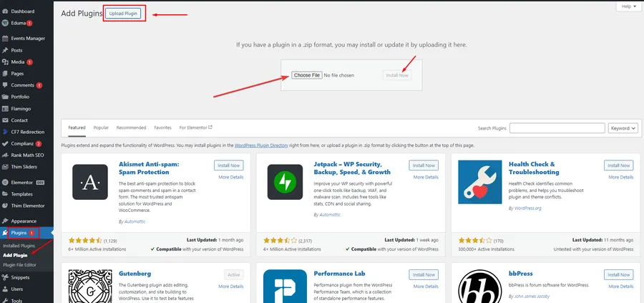
Task: Click the Eduma sidebar icon
Action: pyautogui.click(x=5, y=23)
